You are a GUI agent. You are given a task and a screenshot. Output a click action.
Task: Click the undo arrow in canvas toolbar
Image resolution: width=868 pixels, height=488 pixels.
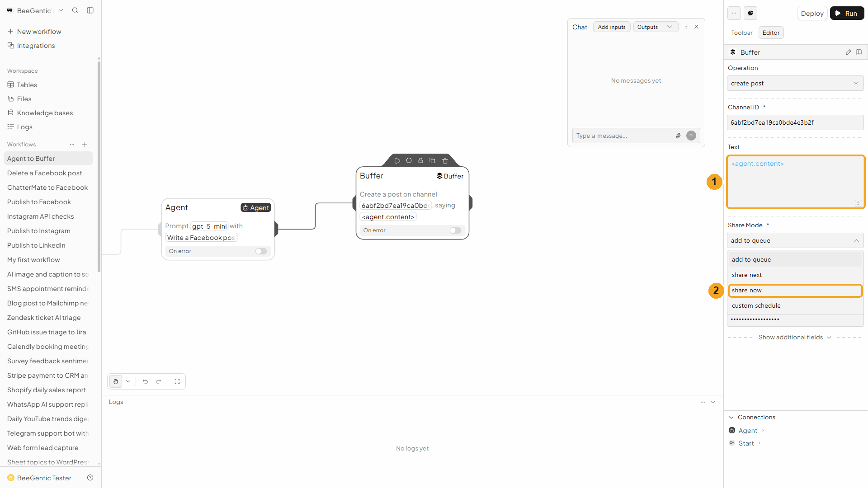point(145,381)
